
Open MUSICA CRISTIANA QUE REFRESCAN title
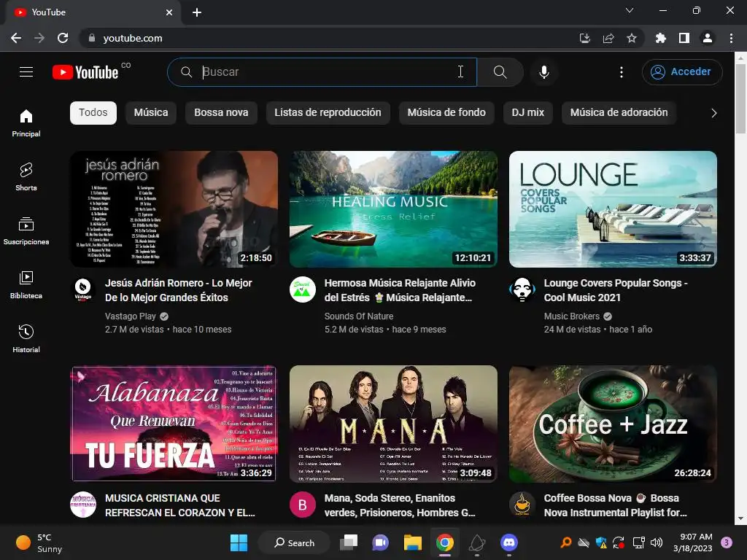[x=179, y=505]
